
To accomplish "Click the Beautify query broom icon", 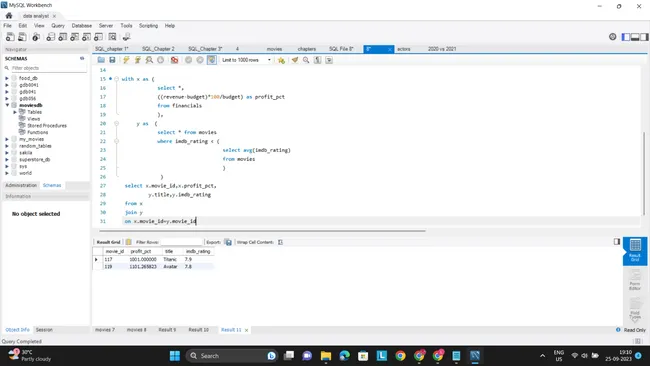I will click(x=294, y=60).
